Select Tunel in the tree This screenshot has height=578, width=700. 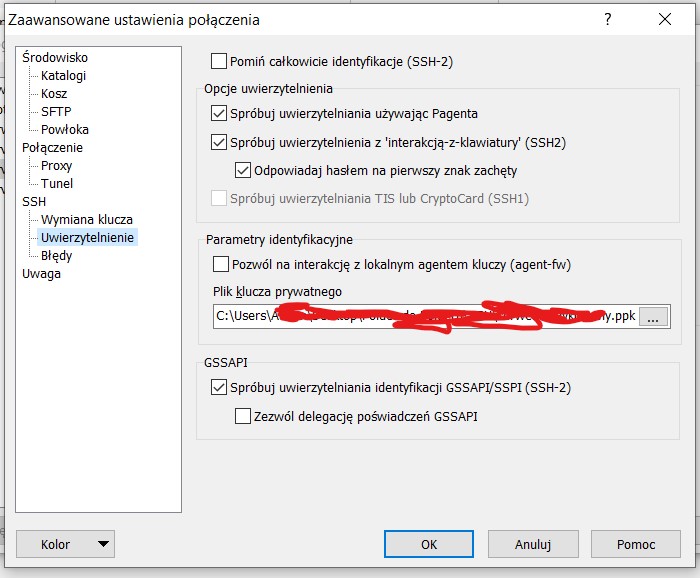coord(57,184)
